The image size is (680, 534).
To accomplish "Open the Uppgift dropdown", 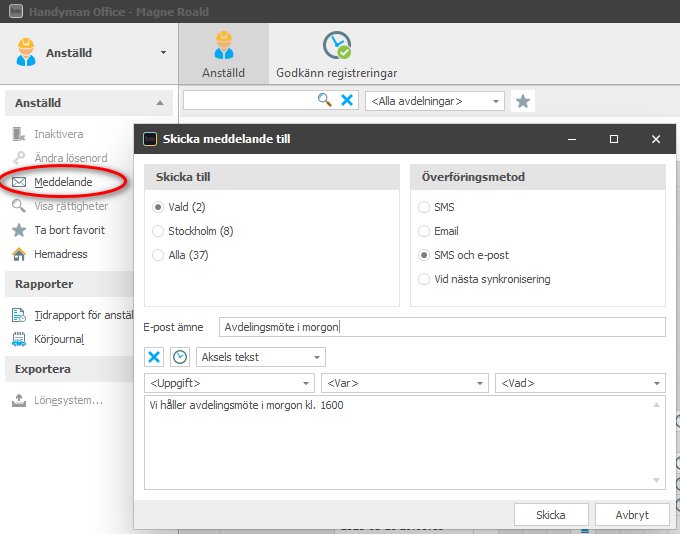I will click(229, 383).
